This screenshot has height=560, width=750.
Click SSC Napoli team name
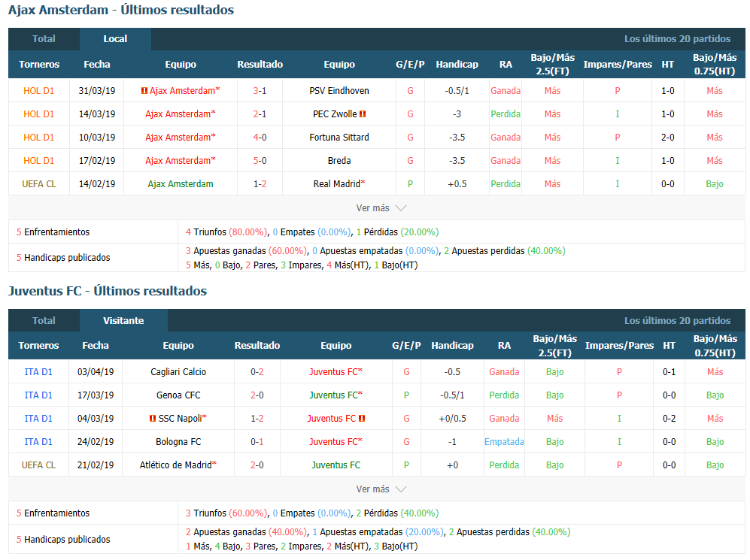(180, 419)
